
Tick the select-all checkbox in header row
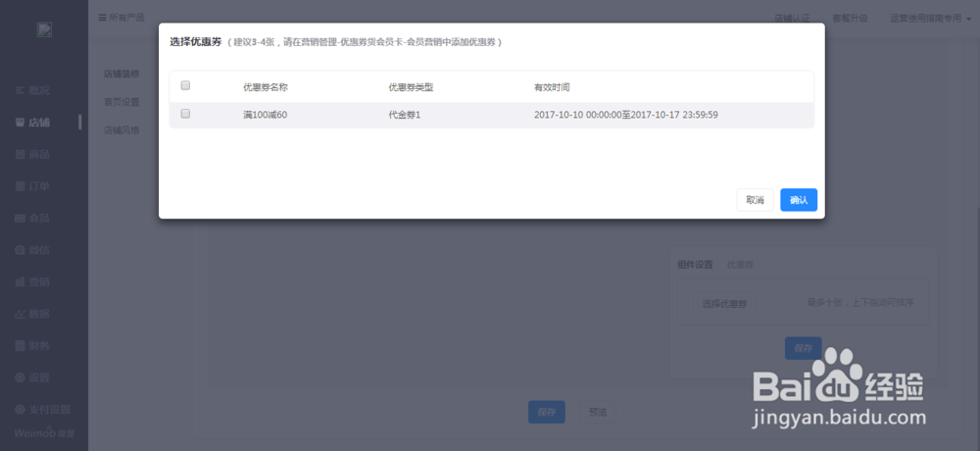click(x=185, y=85)
